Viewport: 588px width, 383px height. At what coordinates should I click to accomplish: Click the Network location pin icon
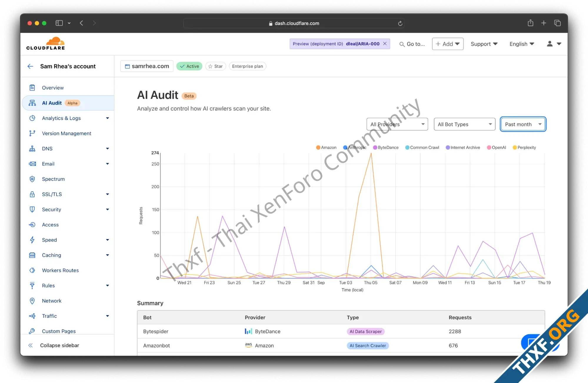(x=32, y=301)
